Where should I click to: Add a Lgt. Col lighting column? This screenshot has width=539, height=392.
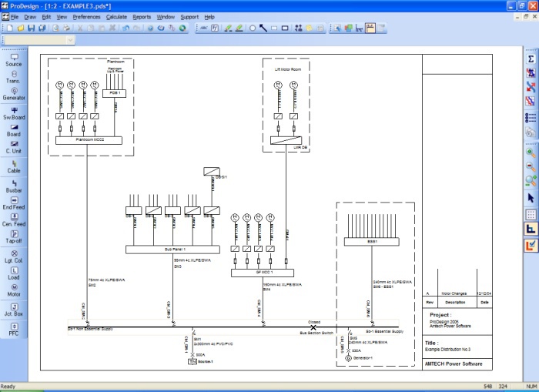coord(14,256)
